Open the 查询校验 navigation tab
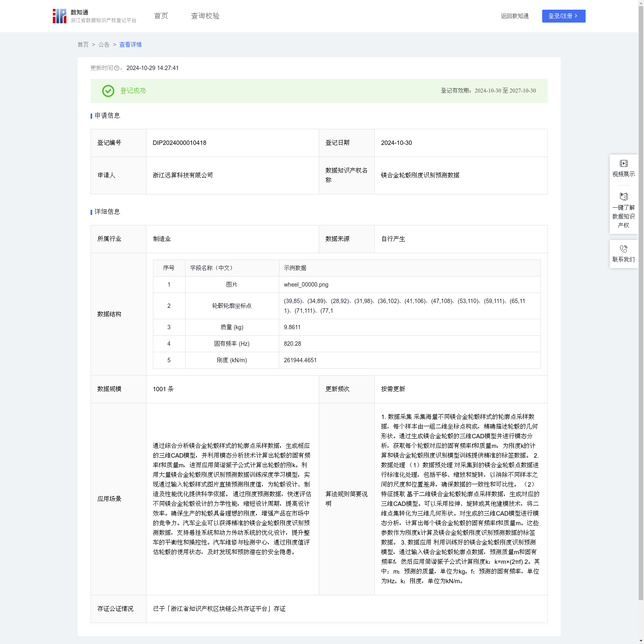This screenshot has height=644, width=644. pyautogui.click(x=205, y=16)
